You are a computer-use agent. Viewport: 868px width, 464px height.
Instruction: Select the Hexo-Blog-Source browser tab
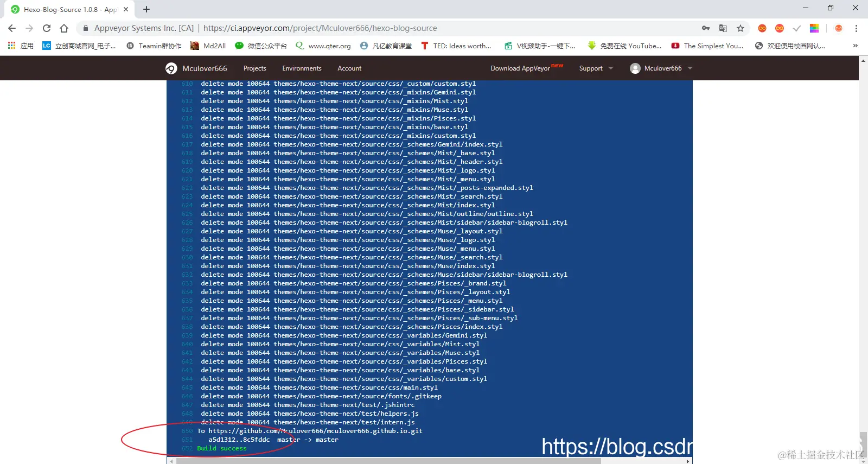(x=69, y=9)
